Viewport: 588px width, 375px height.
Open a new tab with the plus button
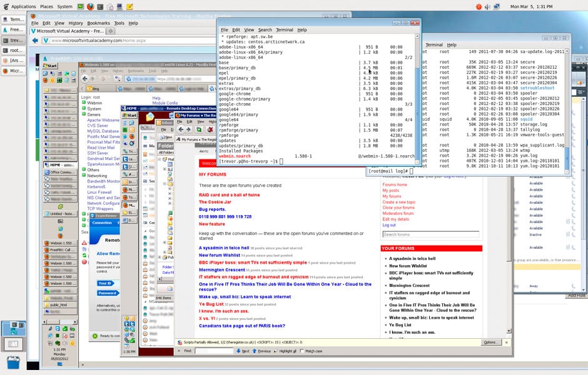tap(111, 31)
